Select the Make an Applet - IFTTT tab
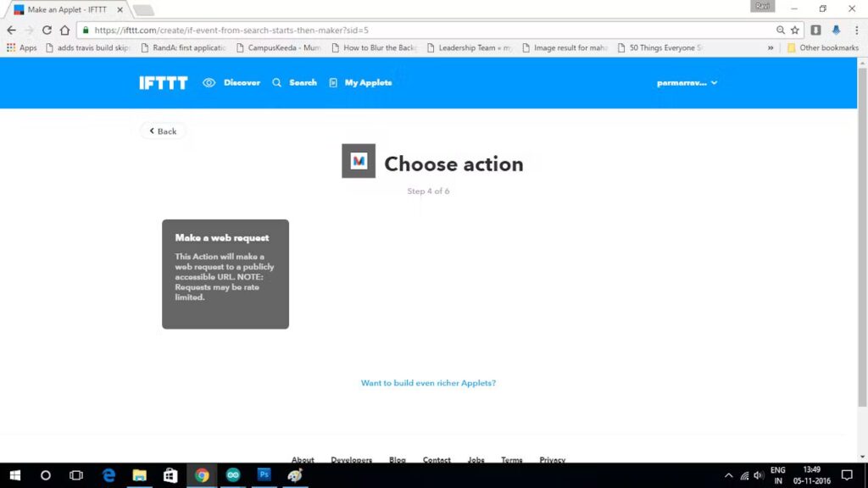The height and width of the screenshot is (488, 868). [66, 9]
